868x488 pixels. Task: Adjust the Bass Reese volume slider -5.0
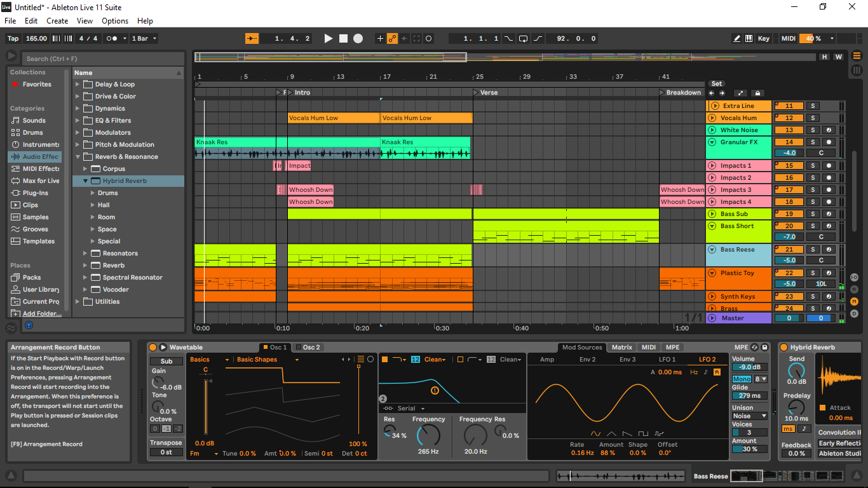coord(789,260)
